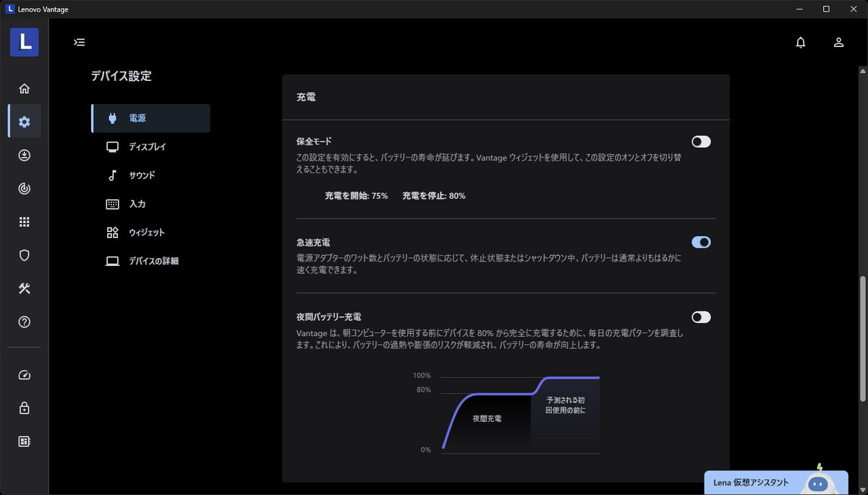Click the scrollbar down arrow
868x495 pixels.
coord(862,488)
